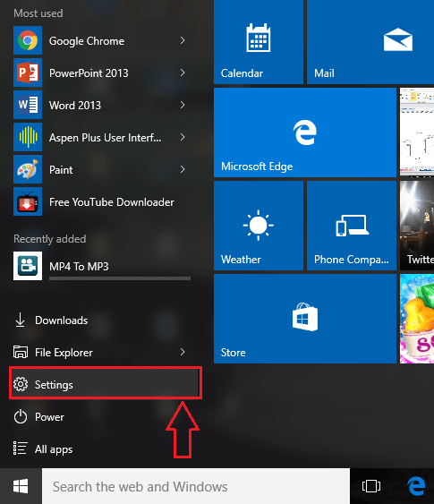This screenshot has width=434, height=504.
Task: Click the Downloads label
Action: [62, 320]
